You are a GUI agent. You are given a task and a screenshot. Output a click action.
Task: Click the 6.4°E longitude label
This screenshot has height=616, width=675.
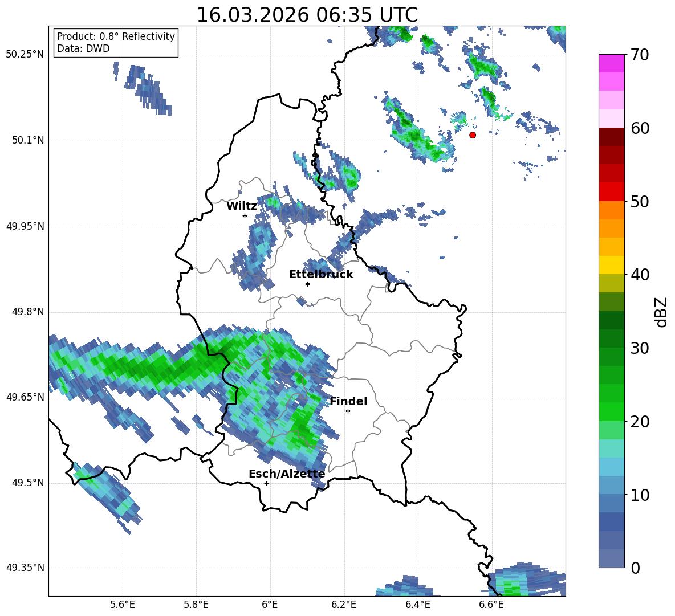coord(417,605)
